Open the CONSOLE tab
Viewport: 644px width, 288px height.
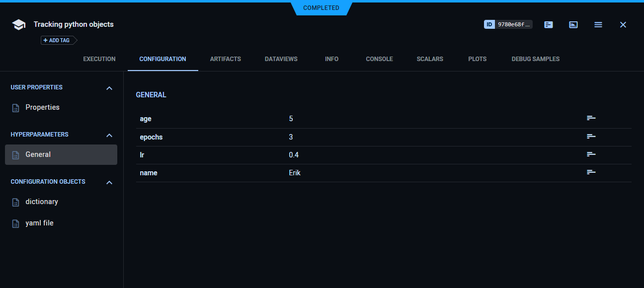click(379, 59)
